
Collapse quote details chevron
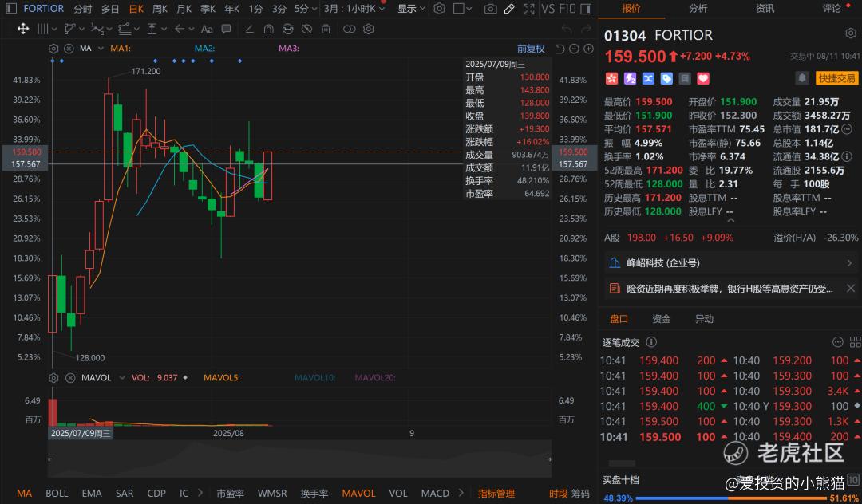pos(730,220)
